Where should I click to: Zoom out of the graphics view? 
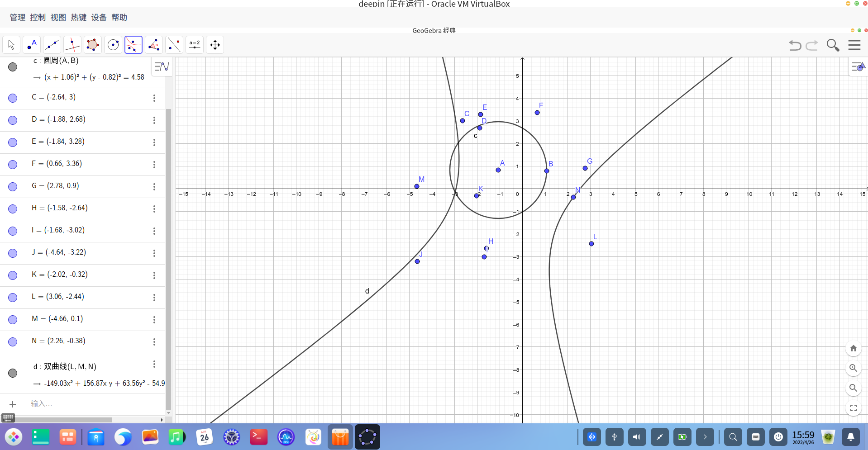pyautogui.click(x=854, y=388)
